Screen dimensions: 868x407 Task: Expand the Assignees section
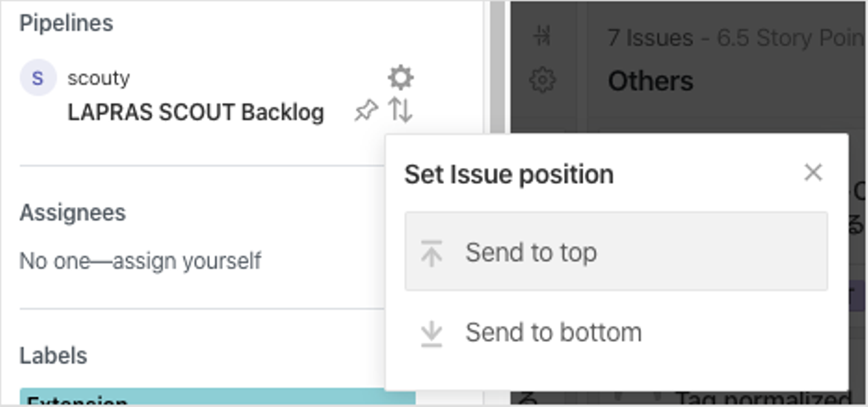pyautogui.click(x=73, y=213)
